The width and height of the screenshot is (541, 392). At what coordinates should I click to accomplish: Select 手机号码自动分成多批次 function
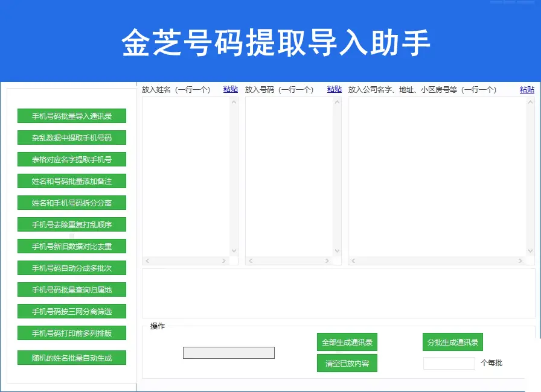click(x=72, y=268)
